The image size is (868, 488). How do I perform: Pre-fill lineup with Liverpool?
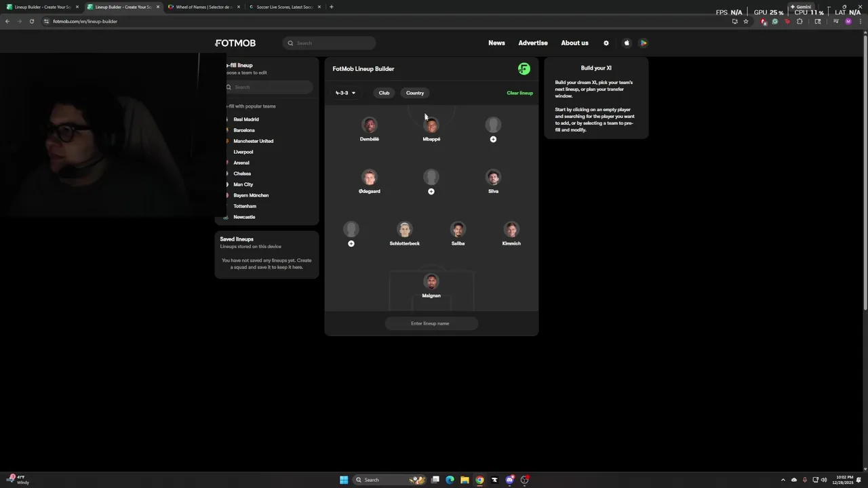tap(243, 152)
